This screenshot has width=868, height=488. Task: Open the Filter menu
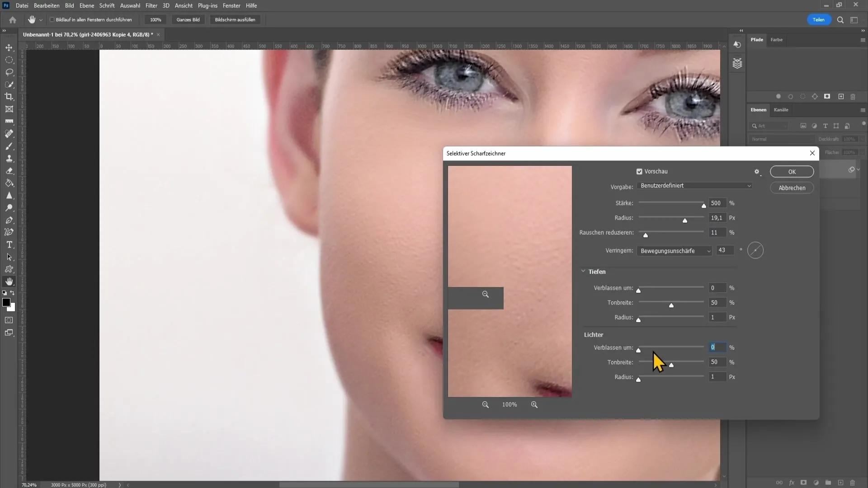[x=151, y=5]
